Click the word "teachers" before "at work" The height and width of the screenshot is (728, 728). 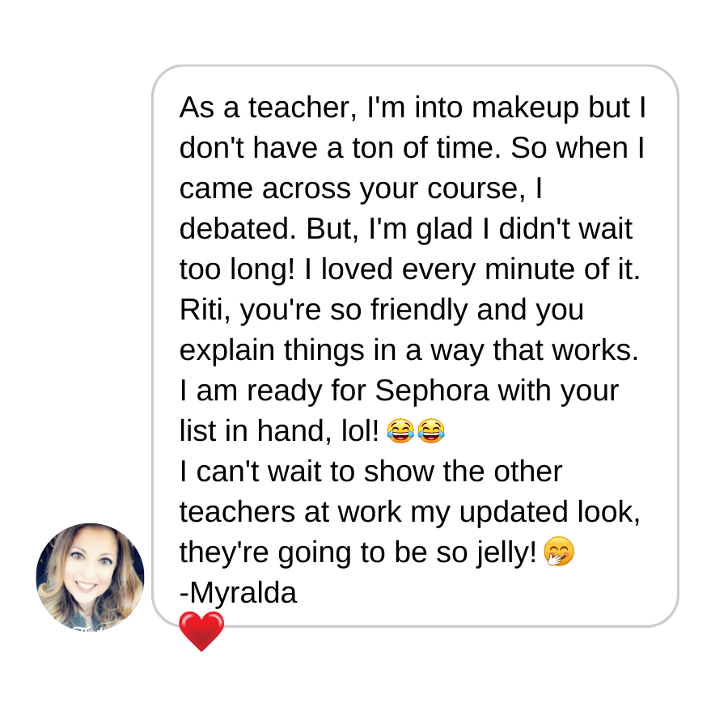click(237, 512)
